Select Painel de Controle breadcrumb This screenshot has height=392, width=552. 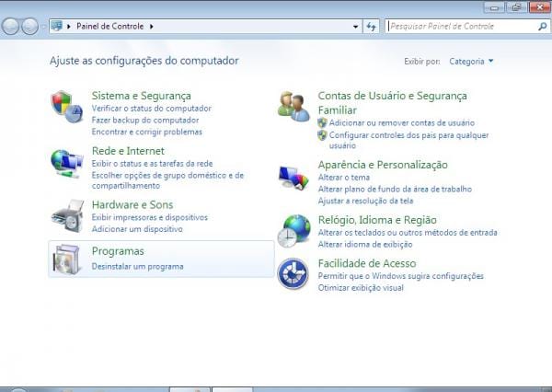point(109,26)
